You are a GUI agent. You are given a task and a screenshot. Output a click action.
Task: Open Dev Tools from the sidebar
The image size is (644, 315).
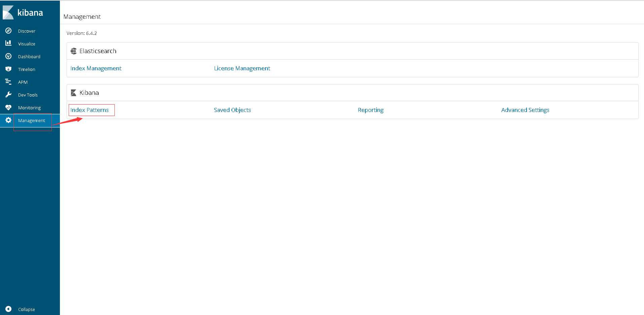tap(28, 95)
